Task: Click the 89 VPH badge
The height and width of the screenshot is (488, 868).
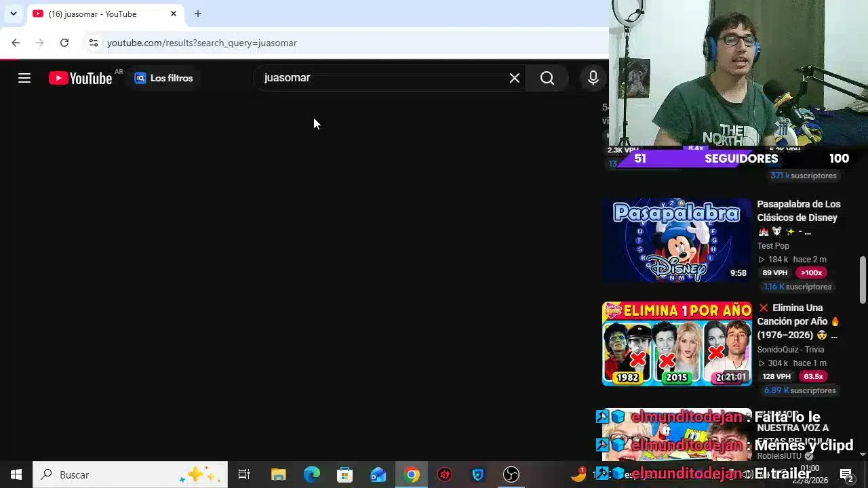Action: 775,272
